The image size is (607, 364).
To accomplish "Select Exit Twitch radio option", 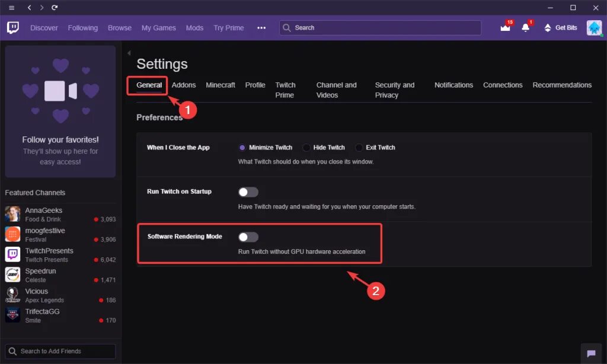I will (359, 148).
